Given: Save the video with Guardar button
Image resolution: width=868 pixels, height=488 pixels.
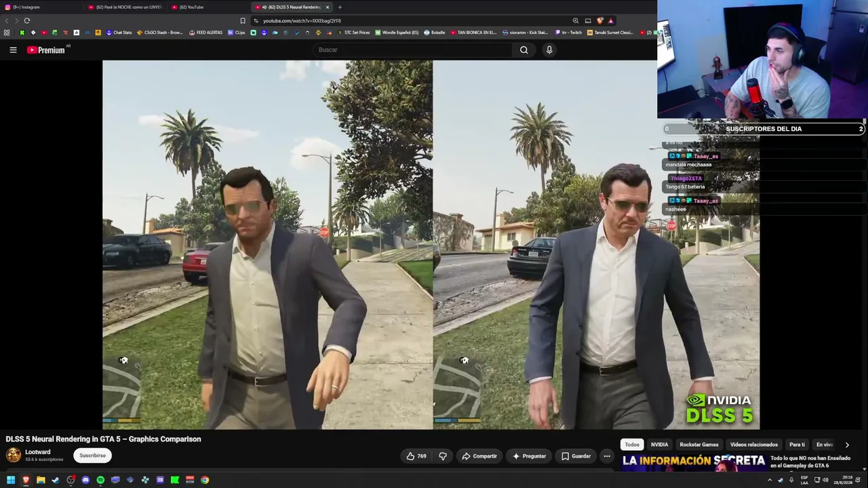Looking at the screenshot, I should click(576, 456).
